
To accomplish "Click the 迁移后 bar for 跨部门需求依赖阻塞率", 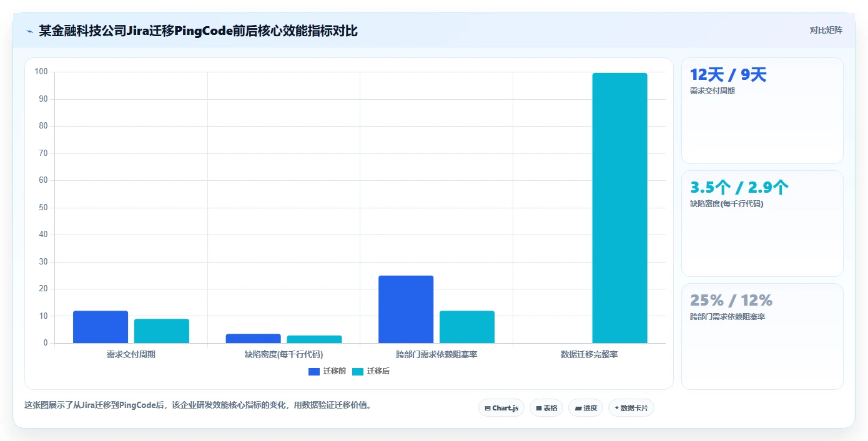I will 467,327.
